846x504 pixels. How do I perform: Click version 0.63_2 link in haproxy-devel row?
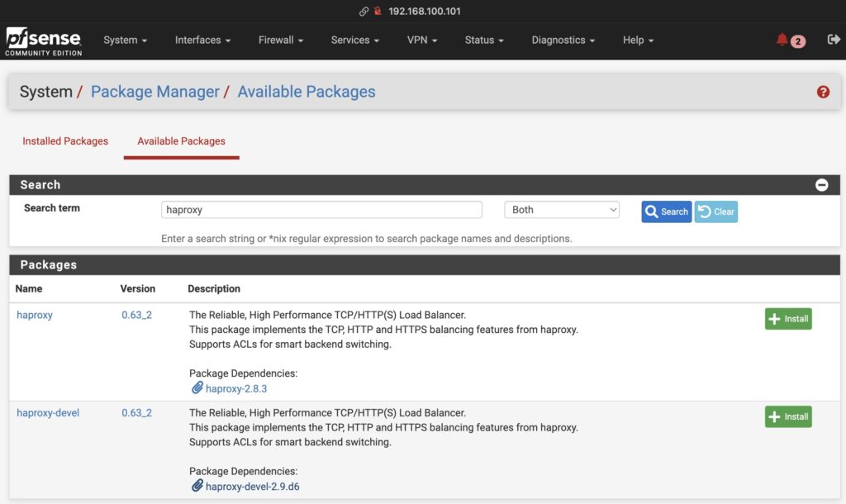(x=136, y=413)
